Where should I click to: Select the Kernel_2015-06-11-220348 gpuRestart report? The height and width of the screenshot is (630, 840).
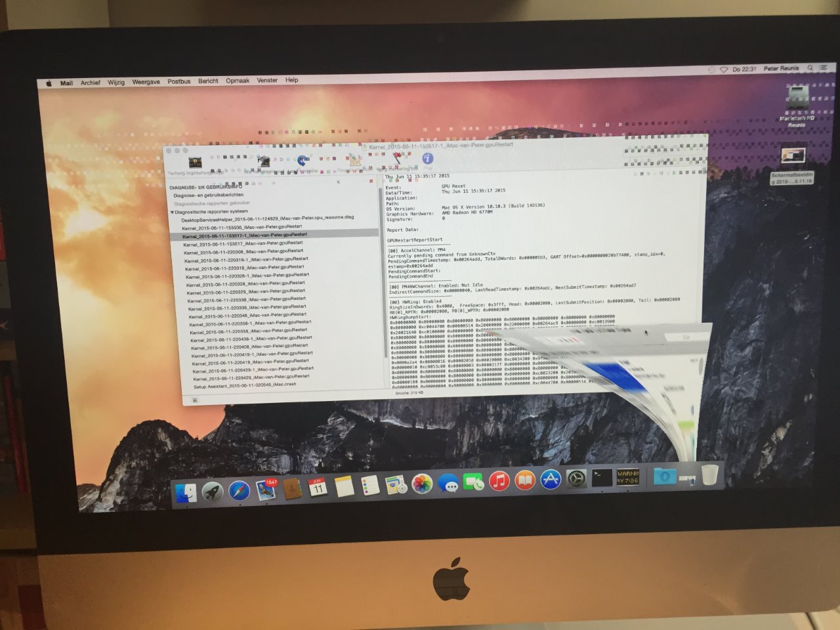click(x=247, y=316)
